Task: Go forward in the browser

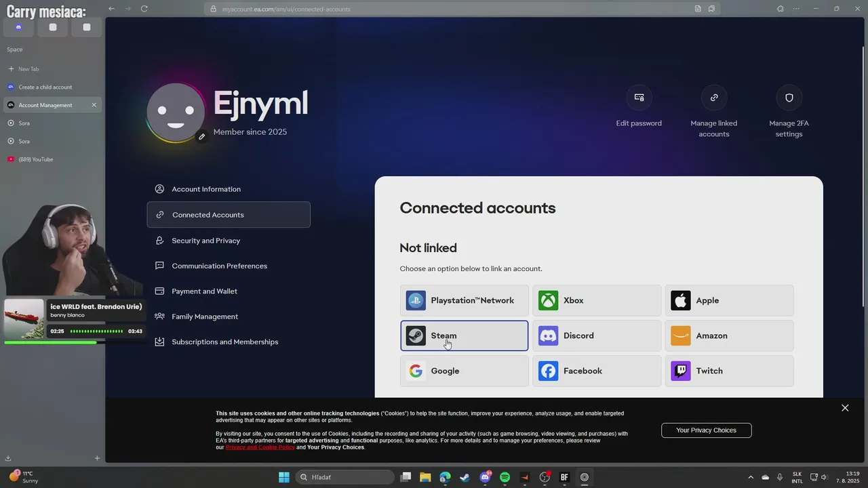Action: pos(127,9)
